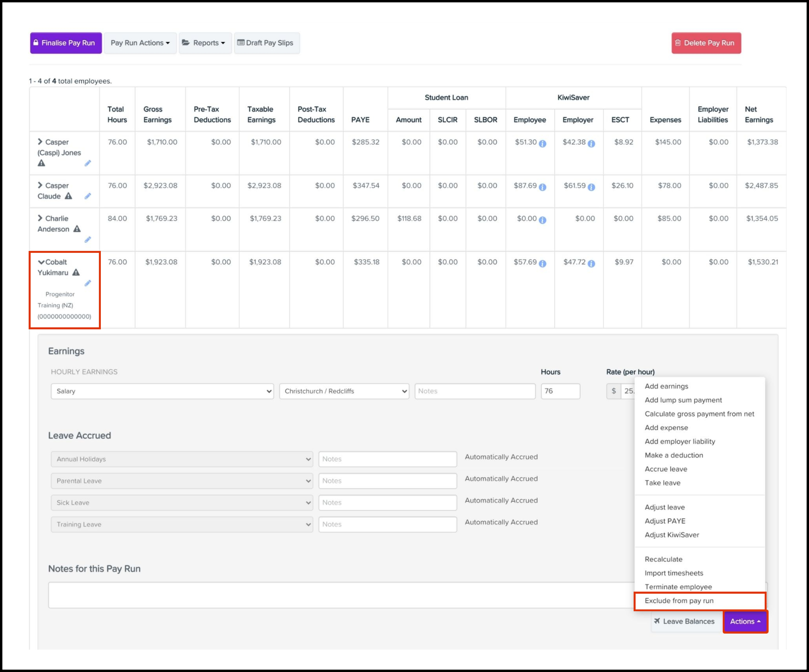Click info icon next to $51.30 KiwiSaver employee
This screenshot has width=809, height=672.
click(543, 144)
